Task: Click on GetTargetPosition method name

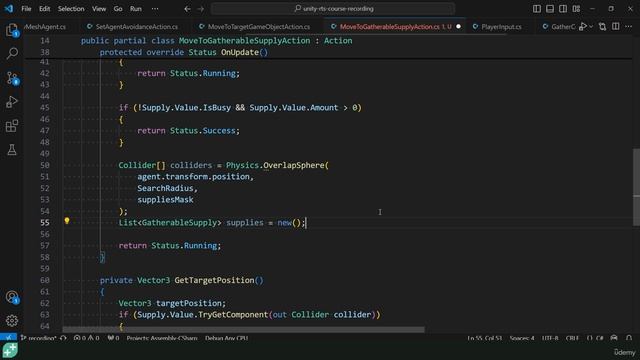Action: pos(214,280)
